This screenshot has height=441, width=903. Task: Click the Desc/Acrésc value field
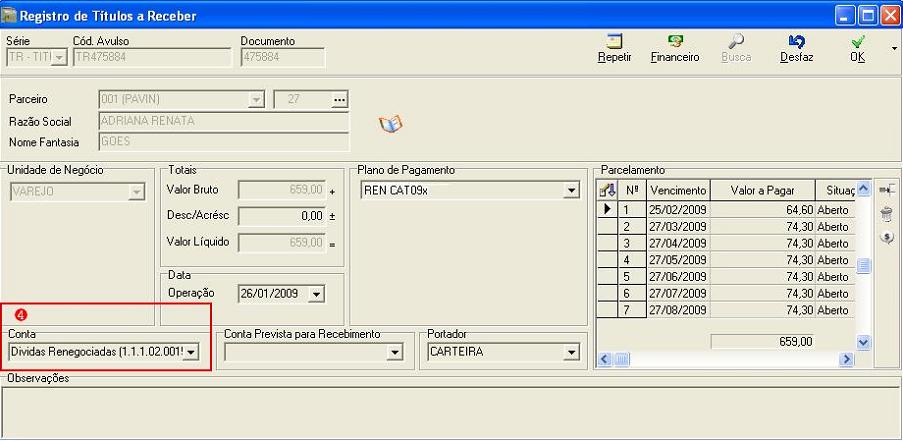(x=282, y=216)
